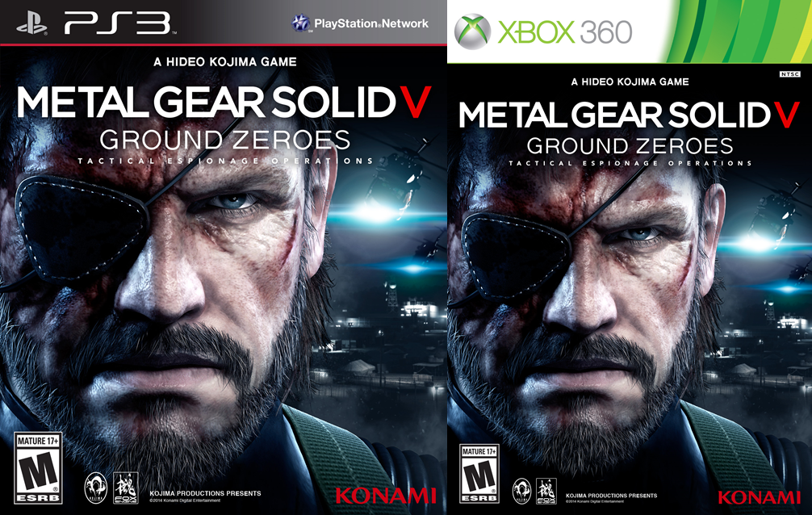The width and height of the screenshot is (812, 515).
Task: Click Ground Zeroes subtitle on Xbox cover
Action: point(630,145)
